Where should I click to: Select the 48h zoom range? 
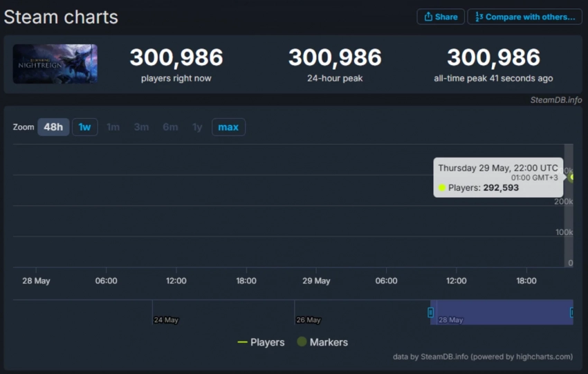coord(53,127)
